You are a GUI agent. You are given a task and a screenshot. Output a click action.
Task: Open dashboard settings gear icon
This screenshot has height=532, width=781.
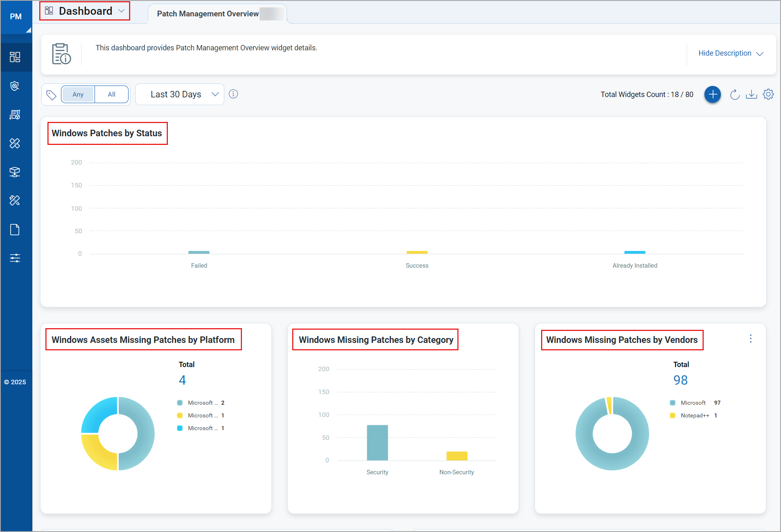tap(768, 95)
